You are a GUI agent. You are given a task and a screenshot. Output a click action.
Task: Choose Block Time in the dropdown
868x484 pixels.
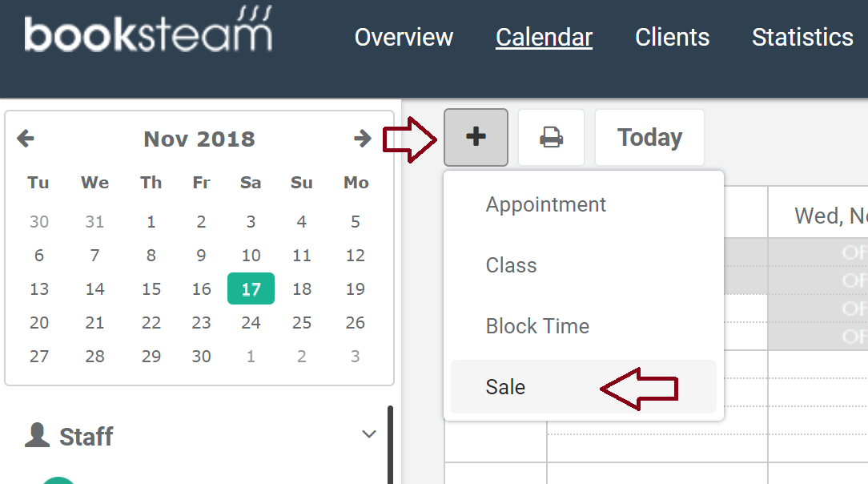pos(537,326)
